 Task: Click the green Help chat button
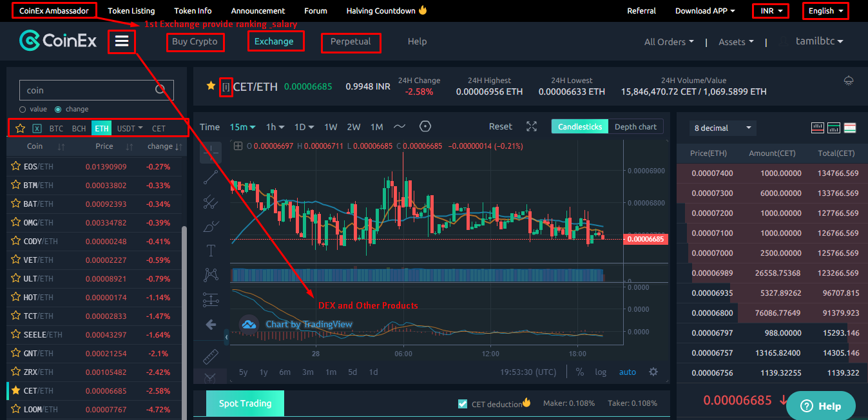[x=821, y=406]
